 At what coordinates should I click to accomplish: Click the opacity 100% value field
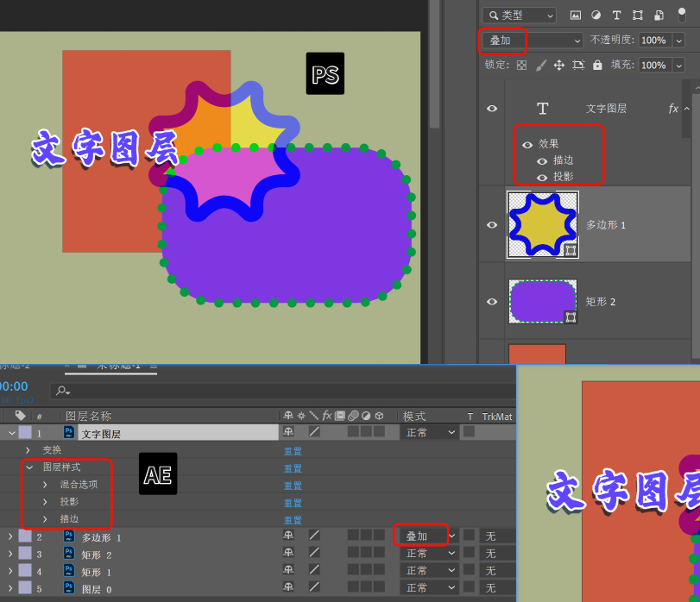click(x=655, y=41)
